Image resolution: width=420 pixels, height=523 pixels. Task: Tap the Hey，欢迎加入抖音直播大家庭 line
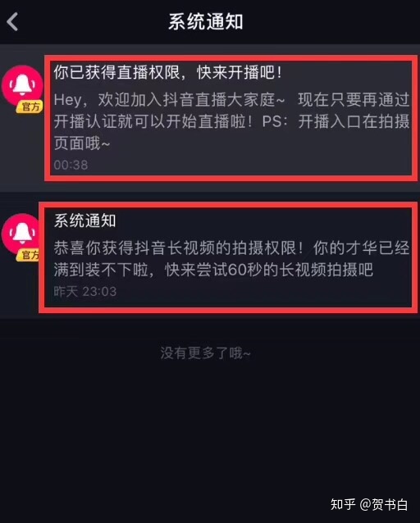tap(170, 100)
